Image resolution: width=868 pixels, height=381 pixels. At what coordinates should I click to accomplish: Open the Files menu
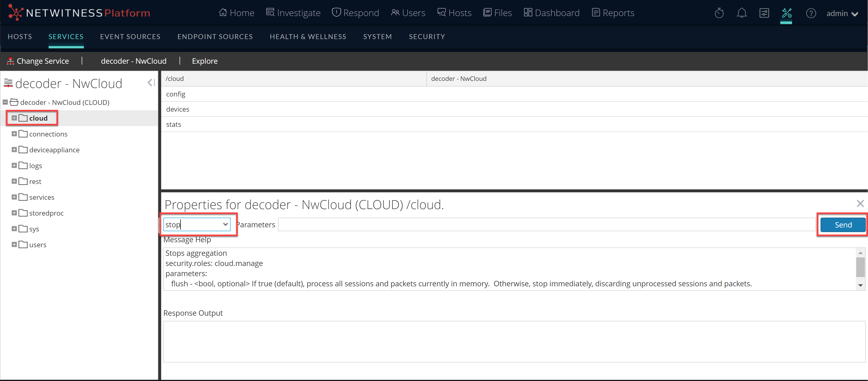point(497,13)
